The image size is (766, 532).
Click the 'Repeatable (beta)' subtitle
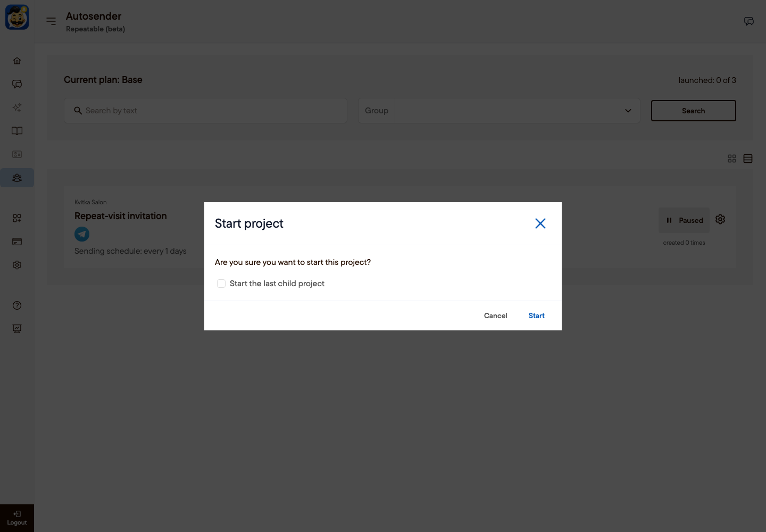[96, 29]
